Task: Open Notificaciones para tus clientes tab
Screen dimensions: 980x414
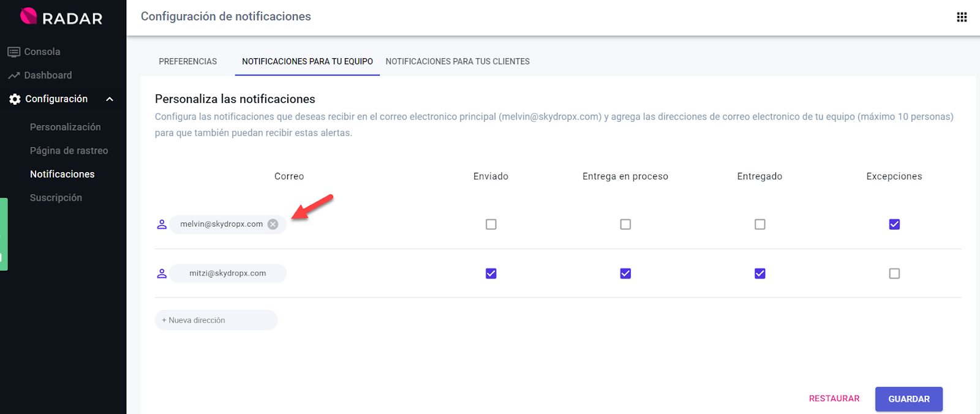Action: pos(458,61)
